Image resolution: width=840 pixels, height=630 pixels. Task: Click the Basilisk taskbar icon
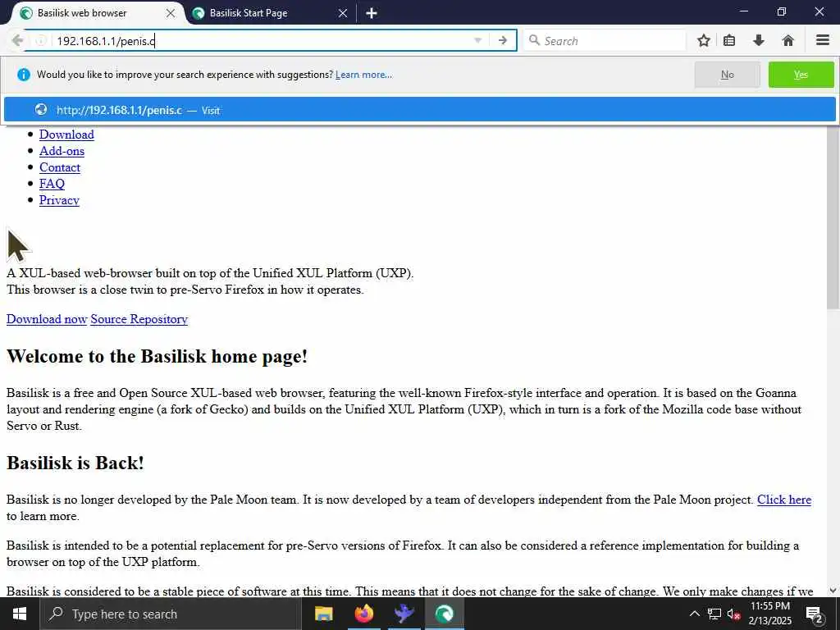tap(444, 614)
